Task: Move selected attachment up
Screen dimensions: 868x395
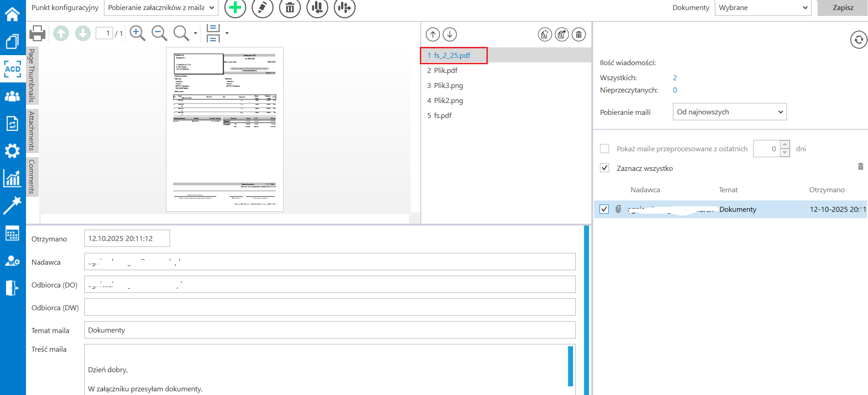Action: pyautogui.click(x=433, y=35)
